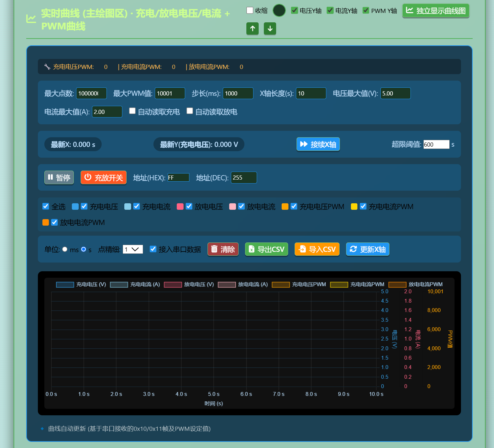Toggle the 充放开关 power button
The image size is (494, 448).
point(104,177)
